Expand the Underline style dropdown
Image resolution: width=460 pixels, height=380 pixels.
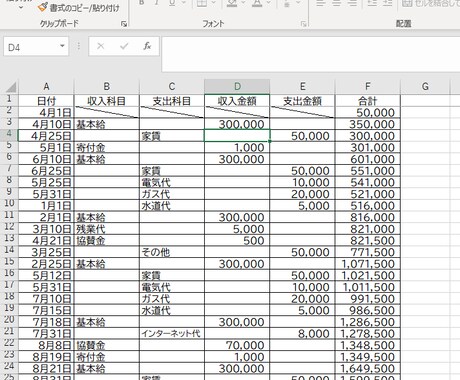[x=184, y=3]
